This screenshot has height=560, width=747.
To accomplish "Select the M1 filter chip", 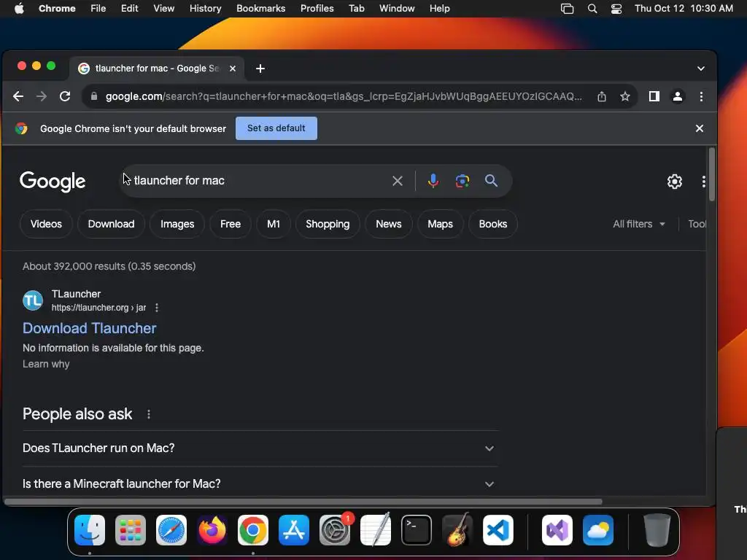I will tap(274, 225).
